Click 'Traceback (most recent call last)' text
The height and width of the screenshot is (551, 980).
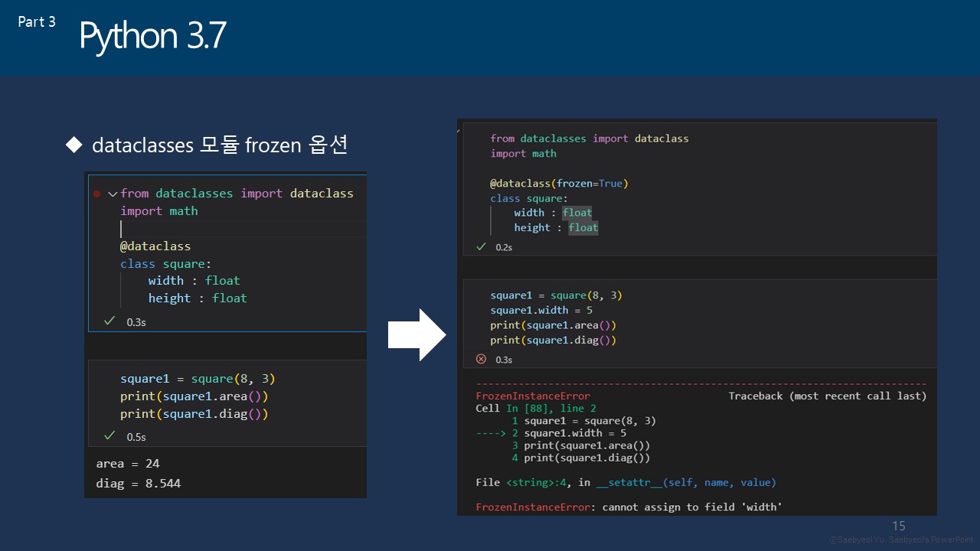tap(828, 396)
